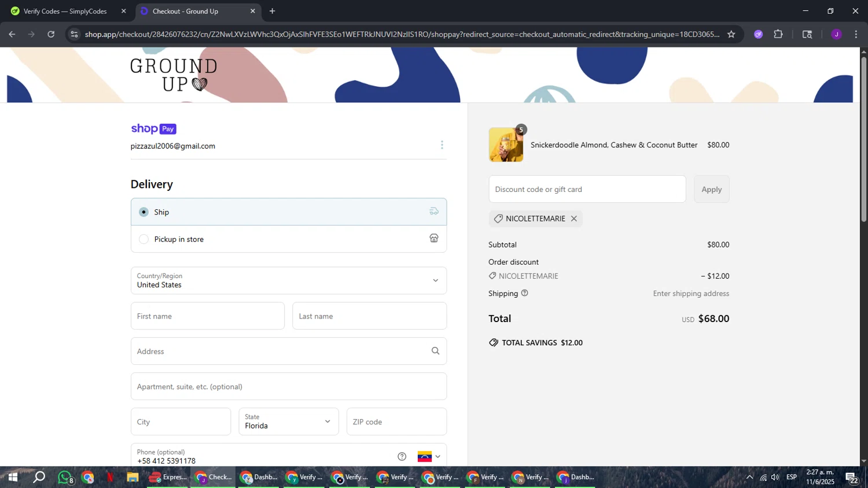
Task: Click the pizzazul2006@gmail.com email text
Action: click(173, 146)
